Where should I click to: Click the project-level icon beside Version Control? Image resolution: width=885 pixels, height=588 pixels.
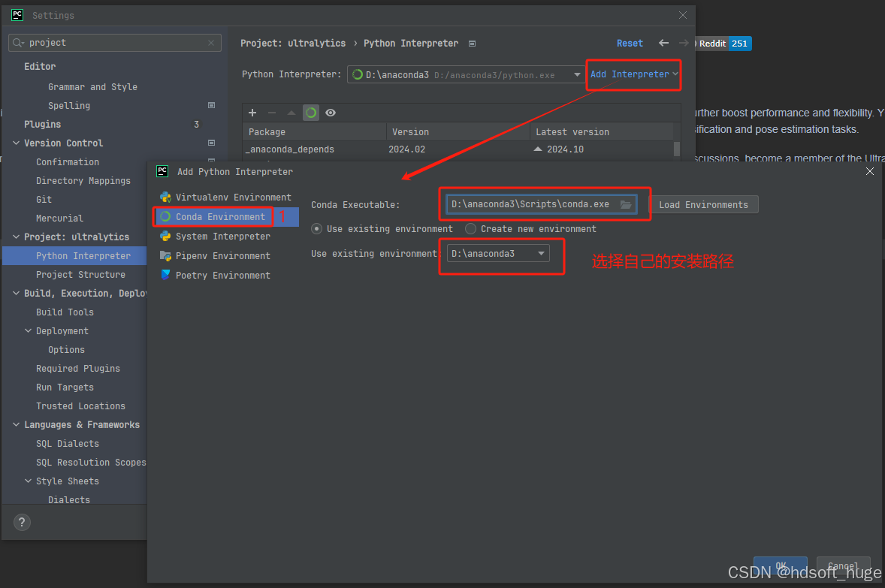(x=212, y=143)
